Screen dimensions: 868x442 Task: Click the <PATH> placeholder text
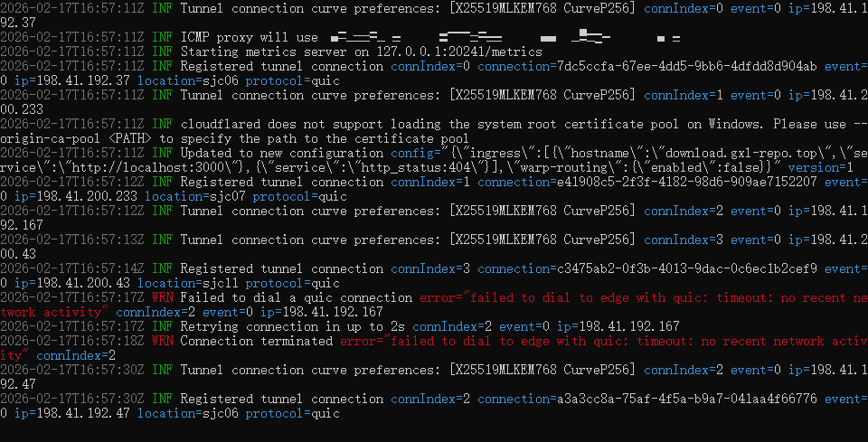tap(135, 138)
